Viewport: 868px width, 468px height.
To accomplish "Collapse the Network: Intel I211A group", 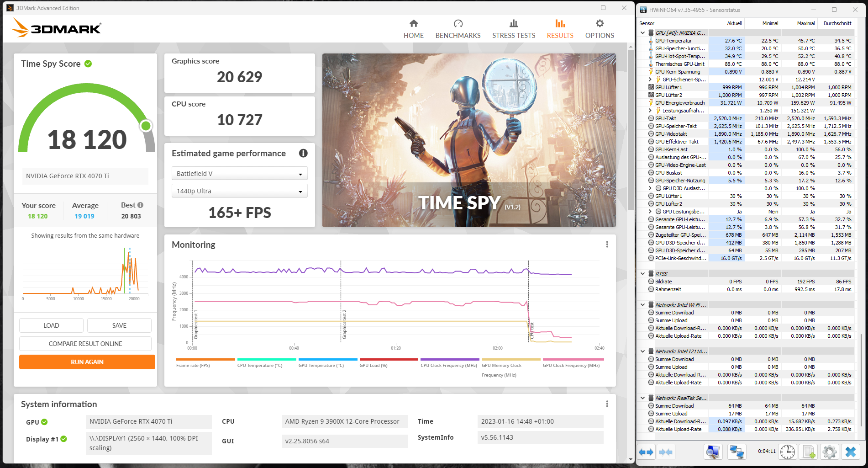I will pyautogui.click(x=643, y=351).
